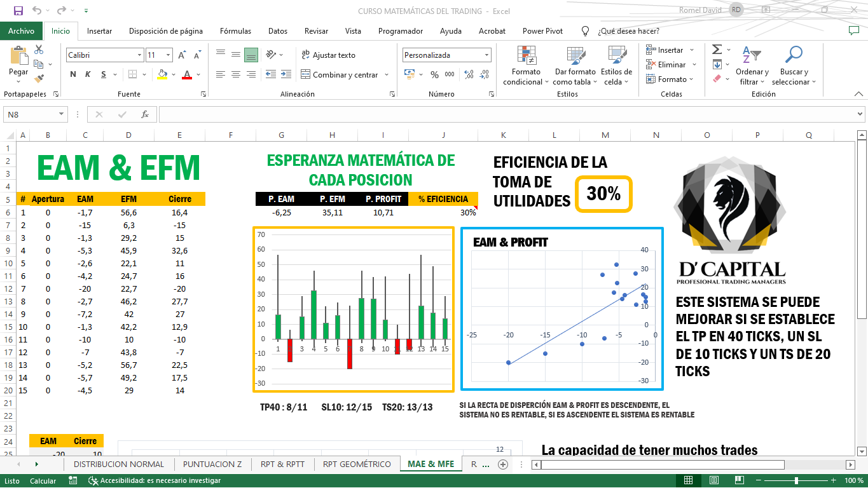The height and width of the screenshot is (488, 868).
Task: Expand the formula bar
Action: click(x=860, y=114)
